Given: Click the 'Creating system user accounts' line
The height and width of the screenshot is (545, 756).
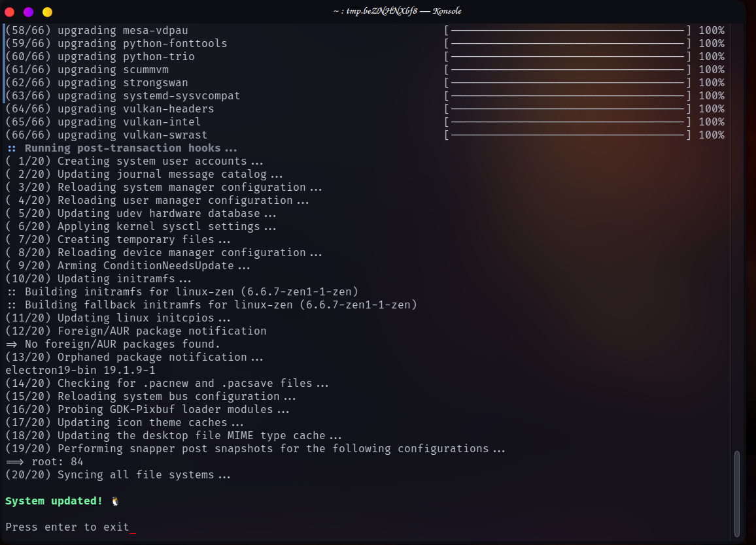Looking at the screenshot, I should 135,161.
